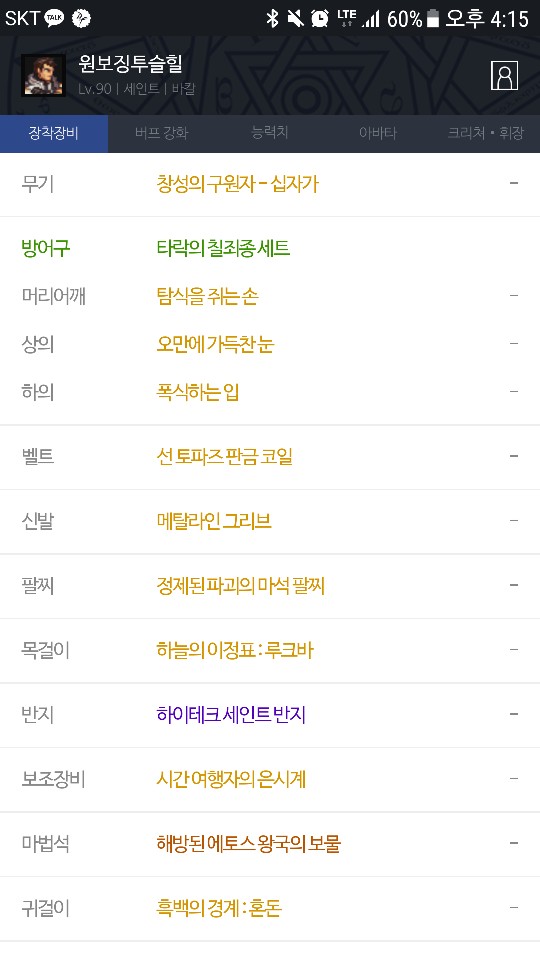Open the 아바타 tab
The image size is (540, 960).
click(378, 133)
